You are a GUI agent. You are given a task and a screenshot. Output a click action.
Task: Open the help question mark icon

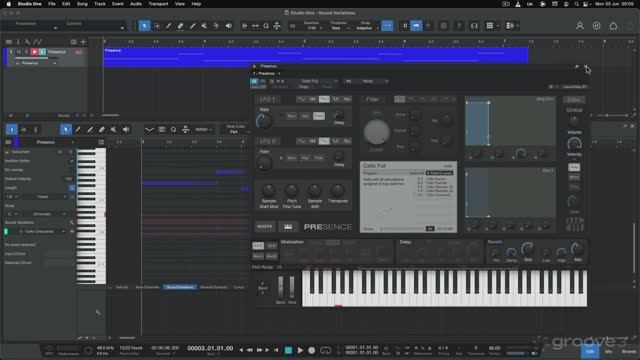[459, 26]
